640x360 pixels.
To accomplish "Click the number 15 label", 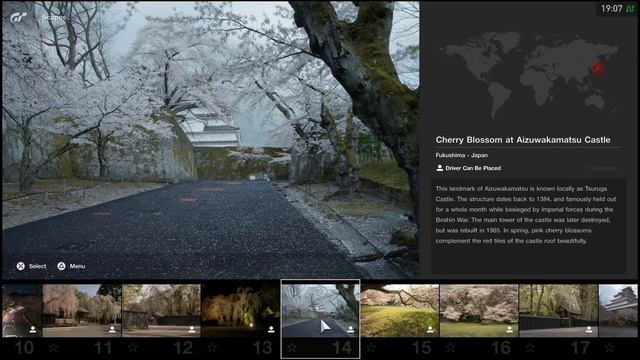I will coord(421,348).
